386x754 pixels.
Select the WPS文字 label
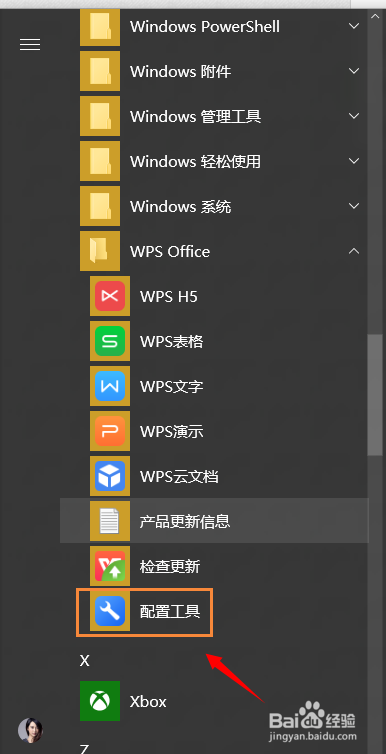click(x=172, y=387)
